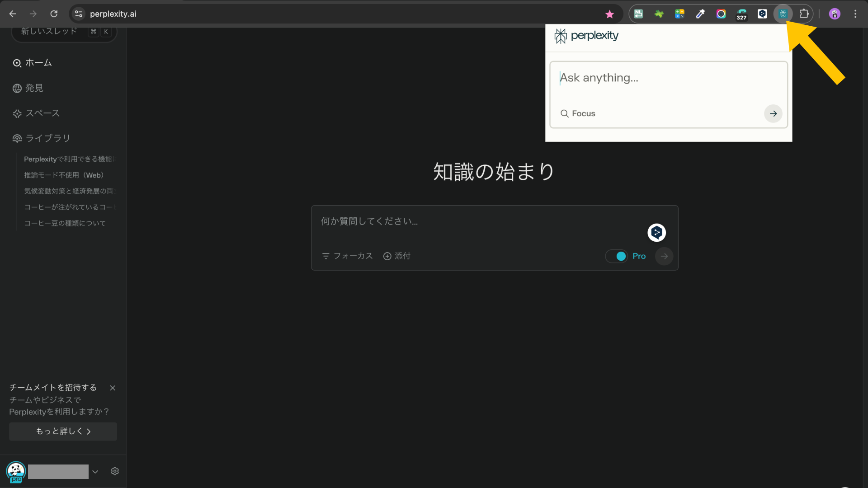Click the submit arrow inside extension popup

pyautogui.click(x=773, y=113)
